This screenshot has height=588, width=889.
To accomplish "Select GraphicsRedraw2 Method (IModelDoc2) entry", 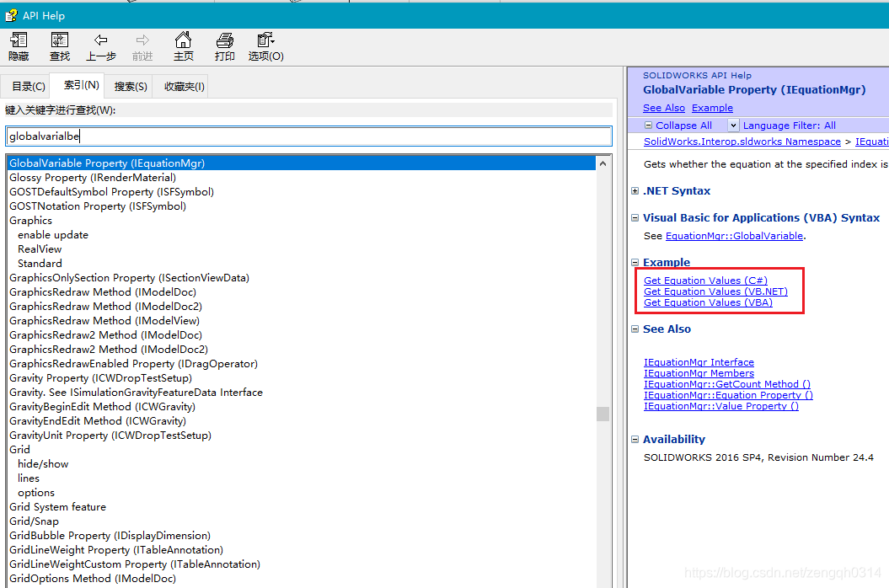I will coord(109,350).
